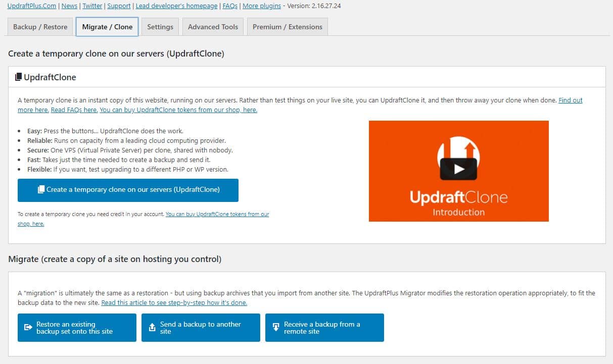Image resolution: width=613 pixels, height=364 pixels.
Task: Buy UpdraftClone tokens link in description
Action: tap(178, 110)
